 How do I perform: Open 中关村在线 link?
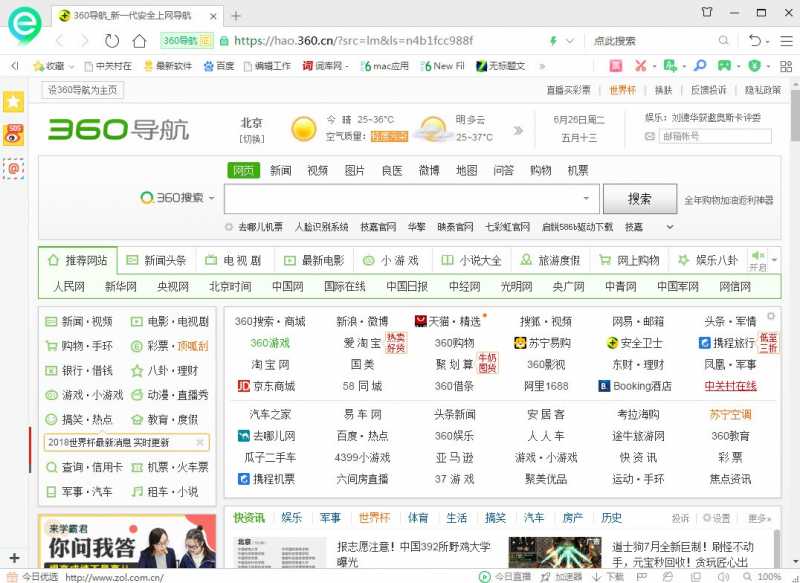730,386
